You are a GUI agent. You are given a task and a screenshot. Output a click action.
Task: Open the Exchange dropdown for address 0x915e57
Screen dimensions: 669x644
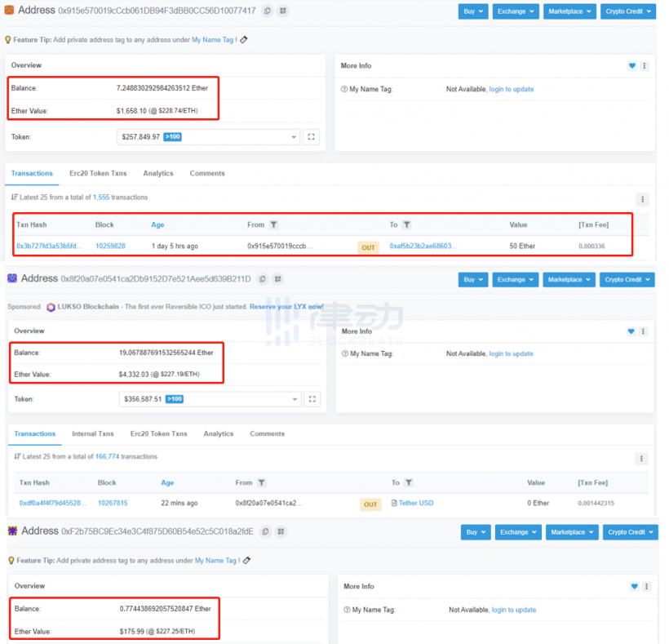(516, 11)
